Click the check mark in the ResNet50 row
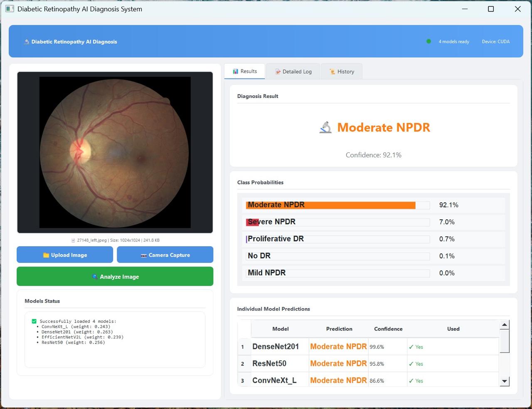Image resolution: width=532 pixels, height=409 pixels. tap(411, 364)
